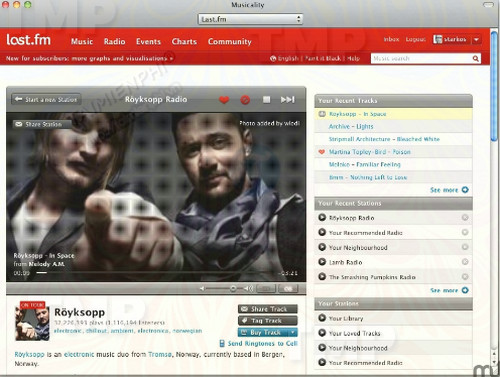The image size is (500, 377).
Task: Open the Röyksopp artist name heading
Action: tap(79, 312)
